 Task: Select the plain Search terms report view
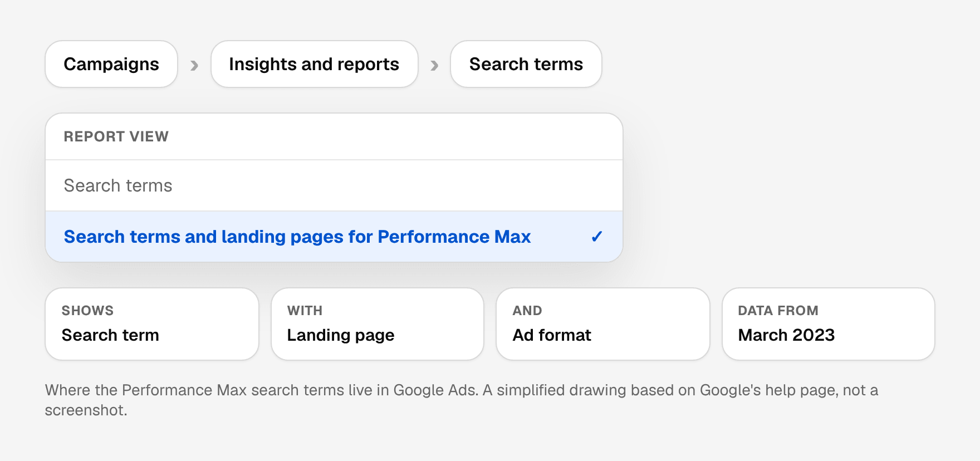pos(334,185)
